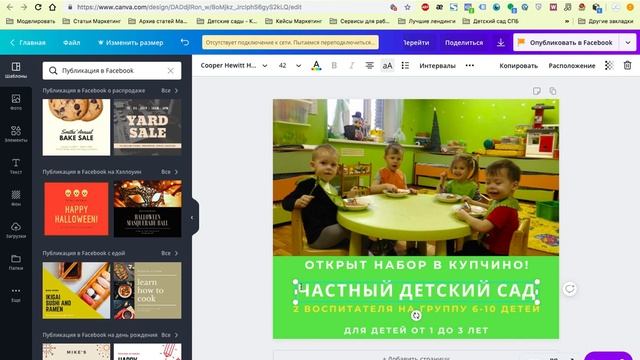640x360 pixels.
Task: Open the Папки folders sidebar tab
Action: coord(16,262)
